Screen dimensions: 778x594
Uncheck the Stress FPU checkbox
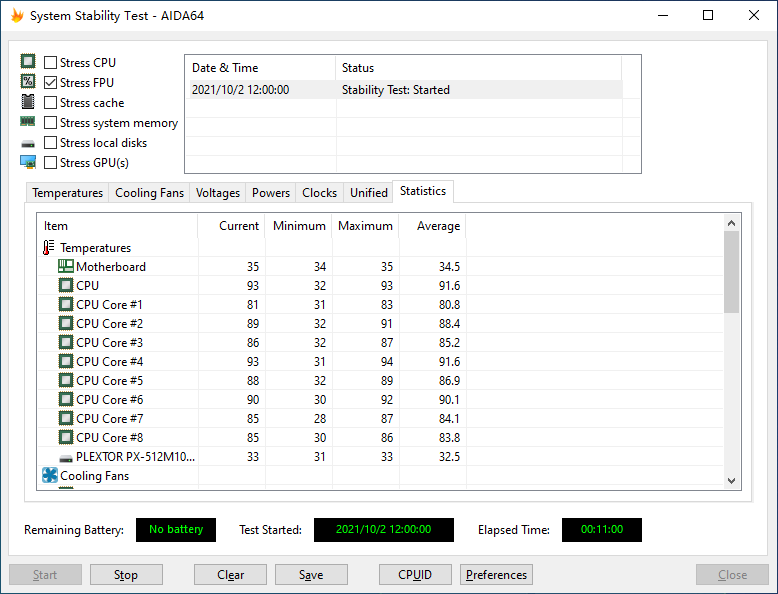[x=50, y=82]
